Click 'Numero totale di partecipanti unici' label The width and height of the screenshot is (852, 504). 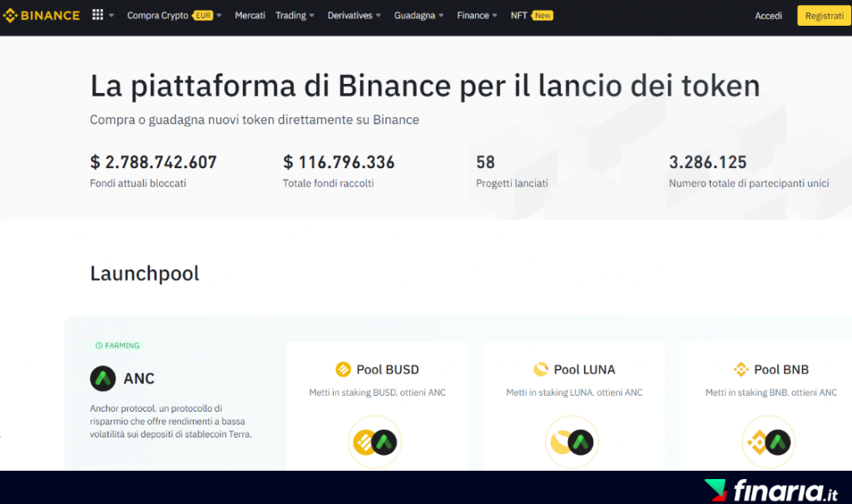coord(749,183)
